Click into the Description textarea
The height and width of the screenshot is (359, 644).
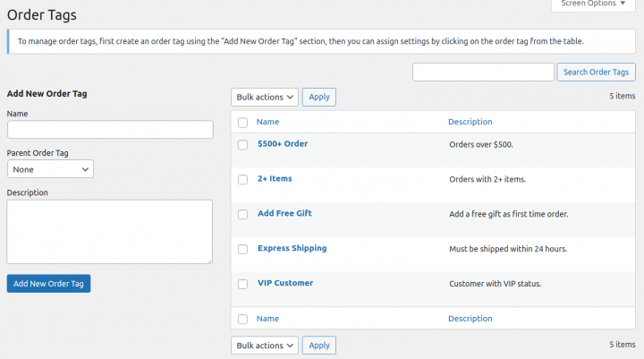click(x=110, y=232)
